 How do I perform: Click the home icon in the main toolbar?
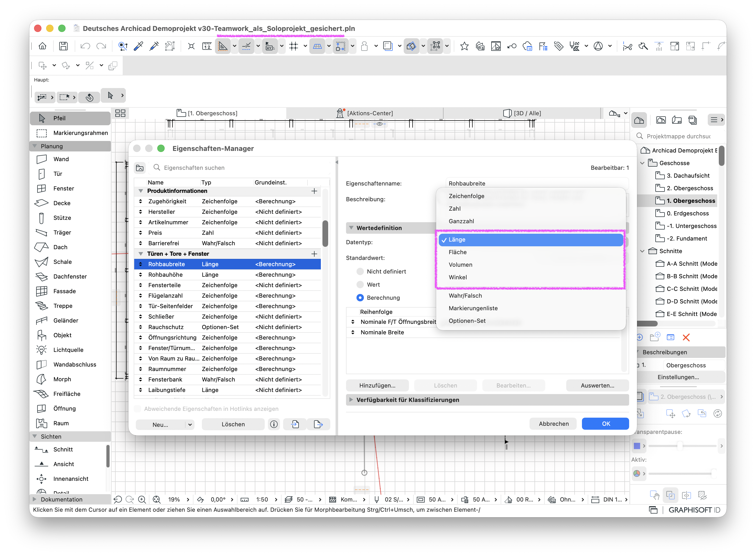pos(42,46)
